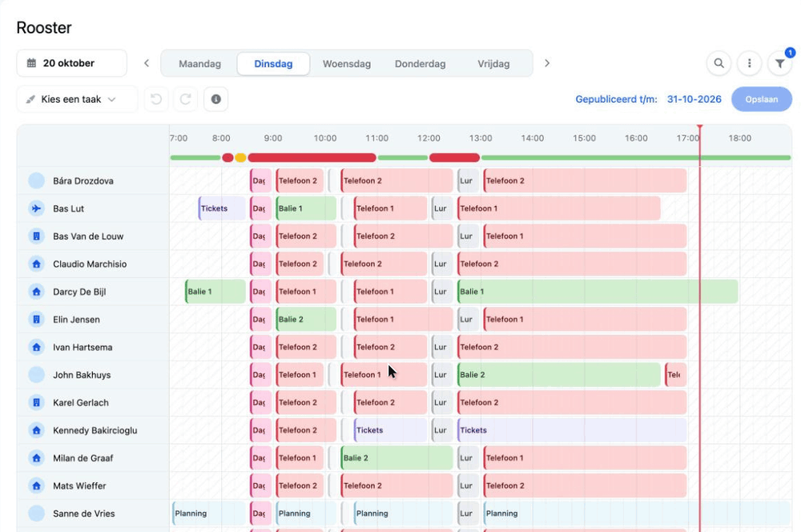Screen dimensions: 801x532
Task: Switch to the Donderdag tab
Action: tap(420, 64)
